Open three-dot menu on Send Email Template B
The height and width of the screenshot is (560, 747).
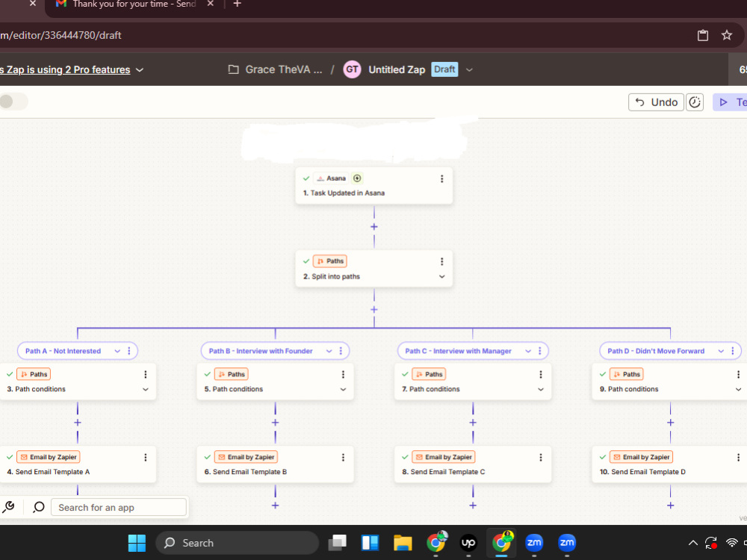[343, 458]
